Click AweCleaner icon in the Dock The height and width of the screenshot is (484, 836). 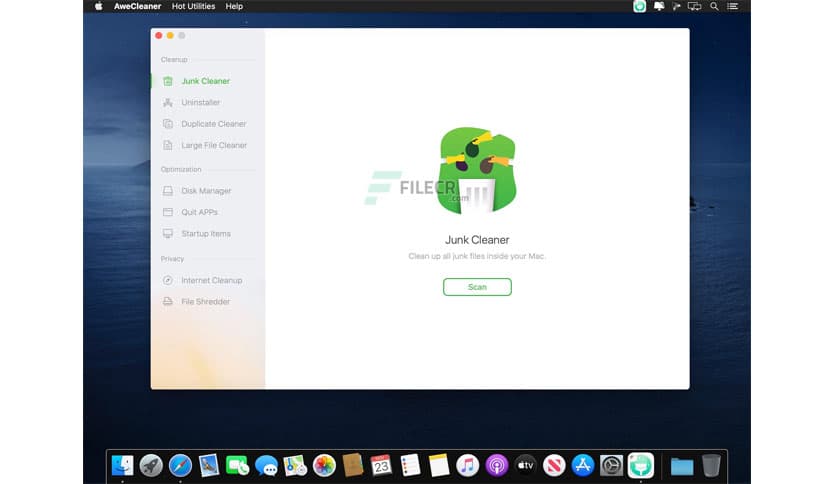(641, 465)
